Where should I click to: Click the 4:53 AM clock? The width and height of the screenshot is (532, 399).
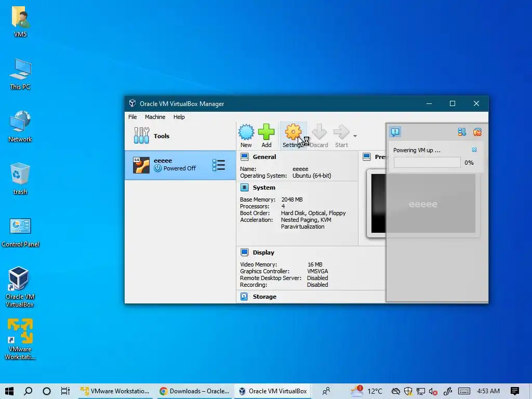(488, 391)
